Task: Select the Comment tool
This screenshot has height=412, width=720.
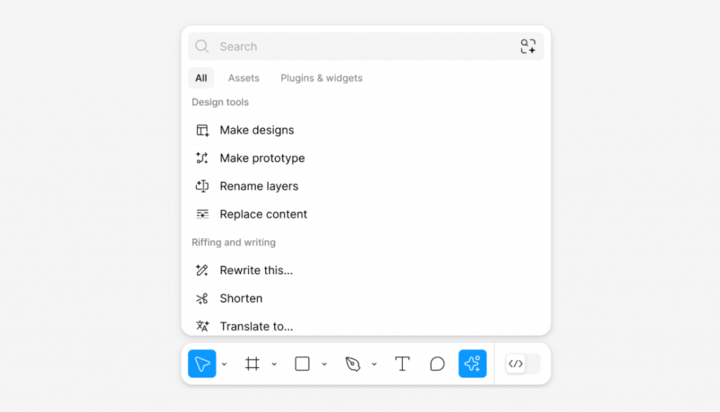Action: [x=437, y=364]
